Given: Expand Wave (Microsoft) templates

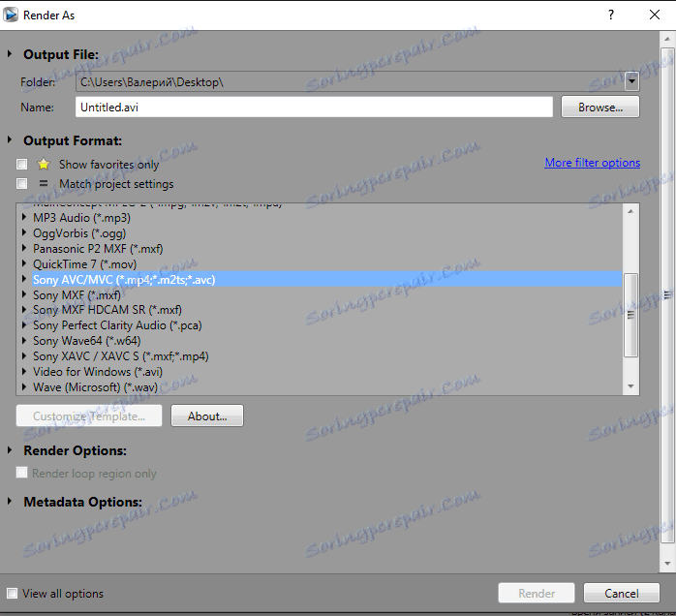Looking at the screenshot, I should pos(24,387).
